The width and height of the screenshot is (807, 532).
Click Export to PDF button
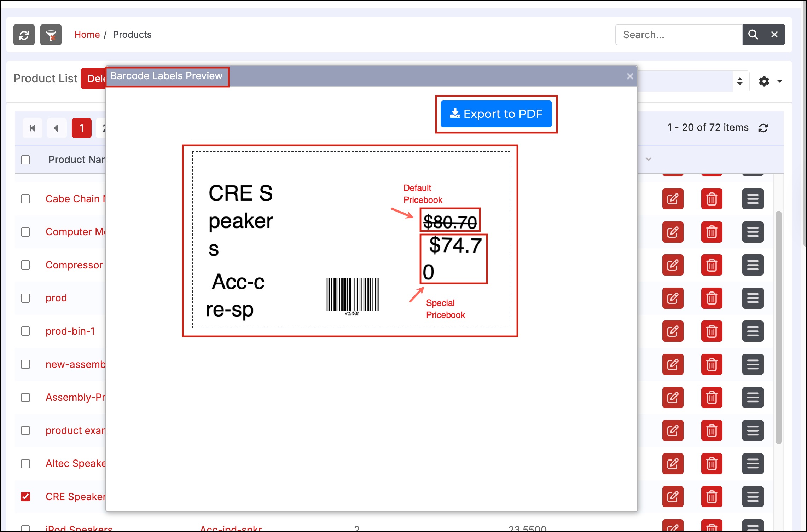tap(496, 114)
